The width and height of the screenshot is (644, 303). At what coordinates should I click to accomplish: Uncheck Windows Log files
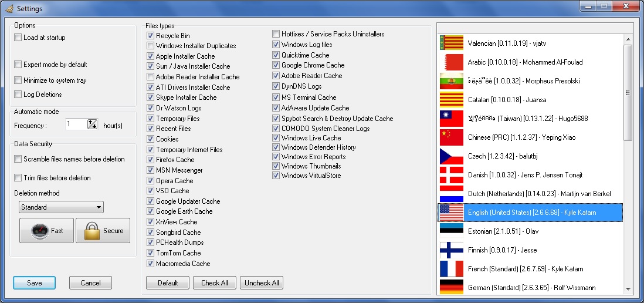tap(276, 45)
